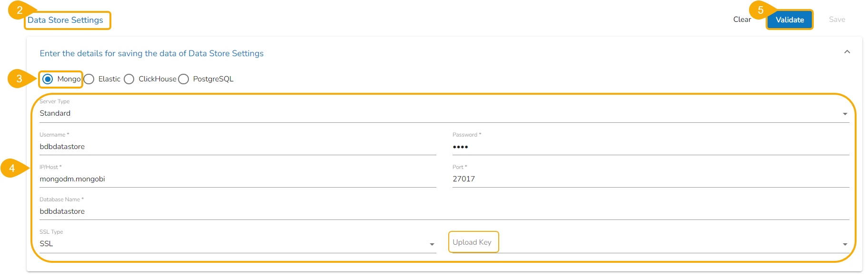Viewport: 868px width, 279px height.
Task: Click the Validate button
Action: 789,20
